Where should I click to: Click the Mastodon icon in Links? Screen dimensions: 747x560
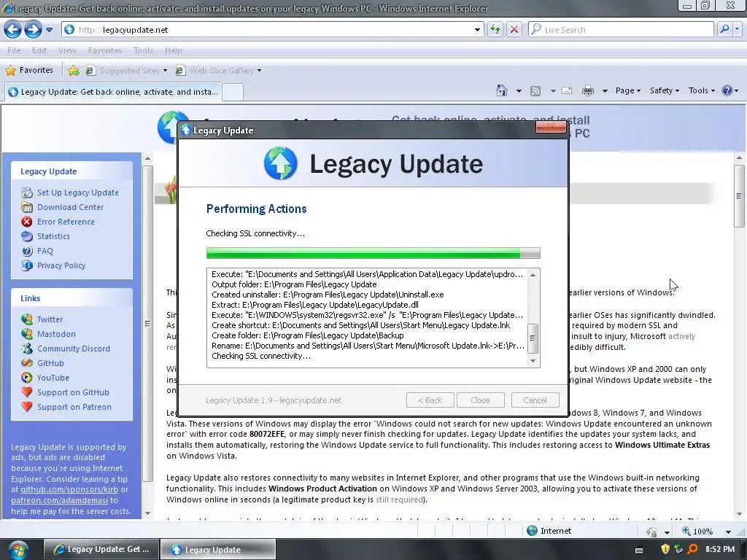pos(27,334)
